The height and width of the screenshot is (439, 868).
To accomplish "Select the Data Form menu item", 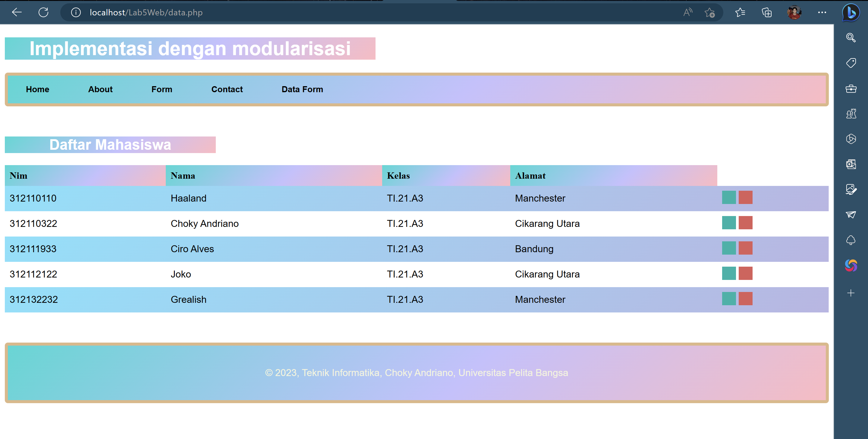I will (x=302, y=89).
